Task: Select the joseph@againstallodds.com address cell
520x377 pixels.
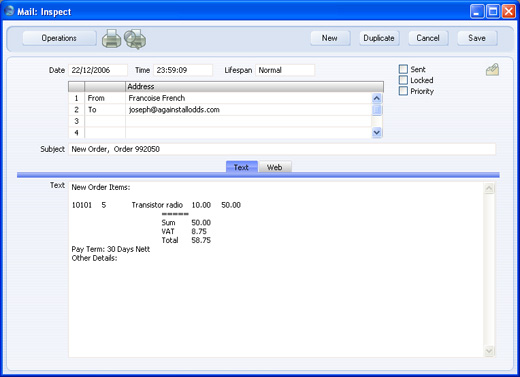Action: tap(248, 110)
